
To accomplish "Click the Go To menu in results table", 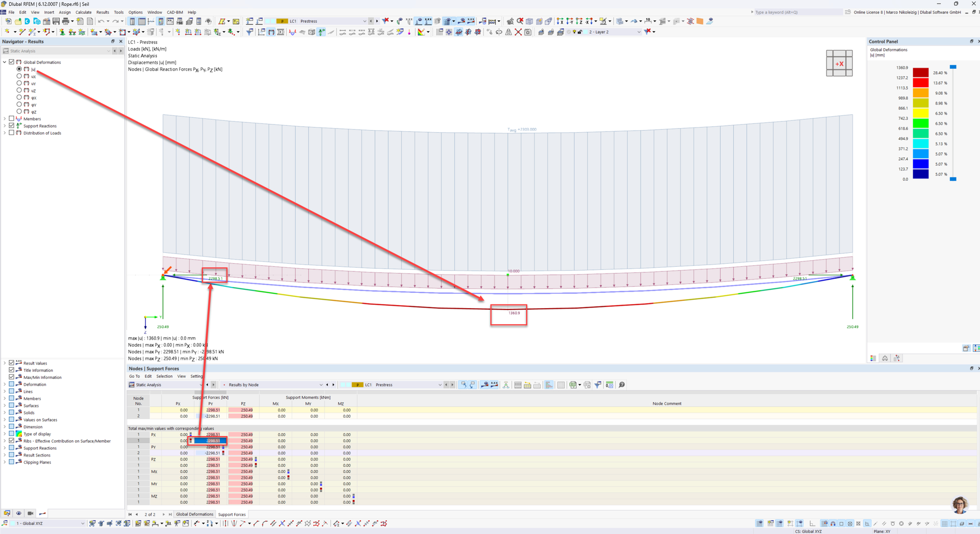I will pyautogui.click(x=134, y=376).
